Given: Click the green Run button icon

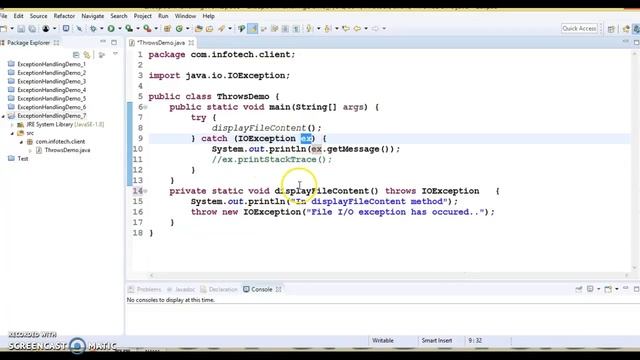Looking at the screenshot, I should coord(111,29).
